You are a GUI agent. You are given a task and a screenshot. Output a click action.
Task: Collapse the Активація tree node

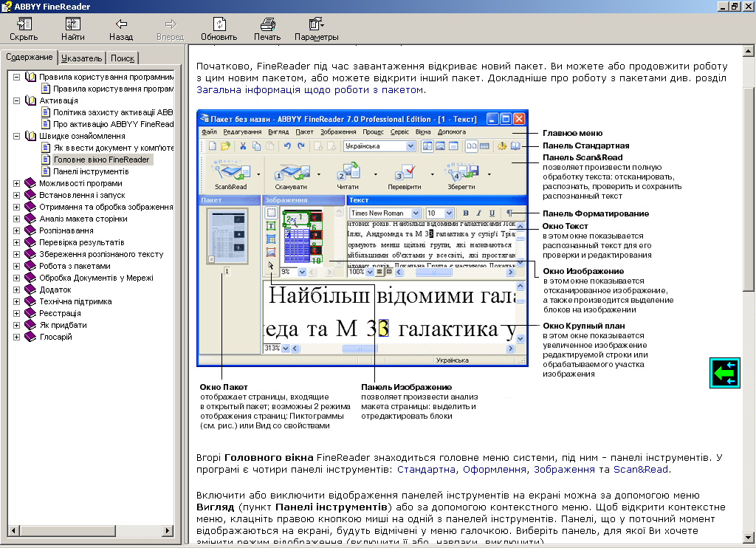(16, 100)
